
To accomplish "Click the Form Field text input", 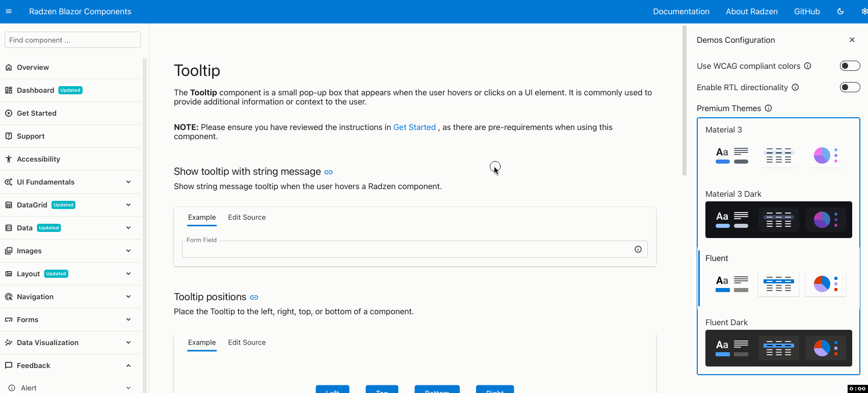I will (415, 249).
